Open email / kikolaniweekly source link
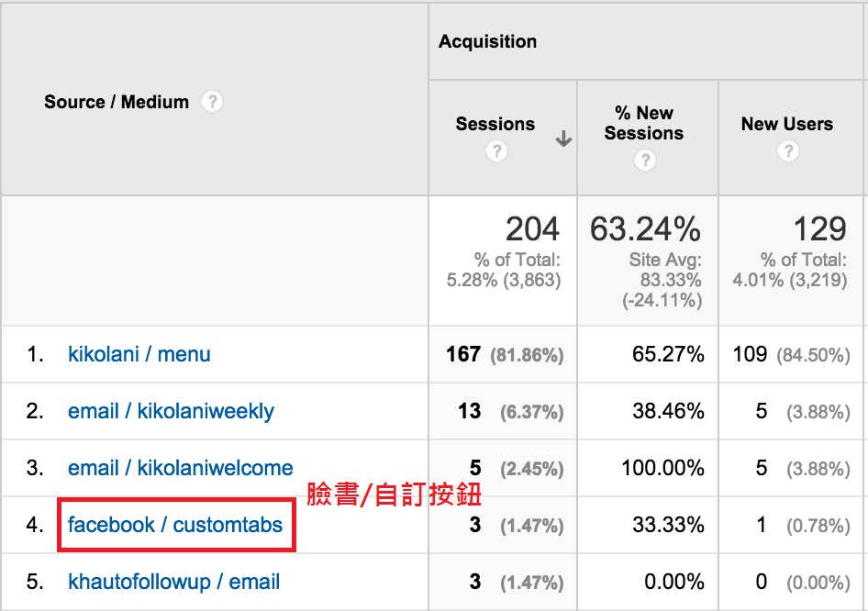 pyautogui.click(x=171, y=411)
